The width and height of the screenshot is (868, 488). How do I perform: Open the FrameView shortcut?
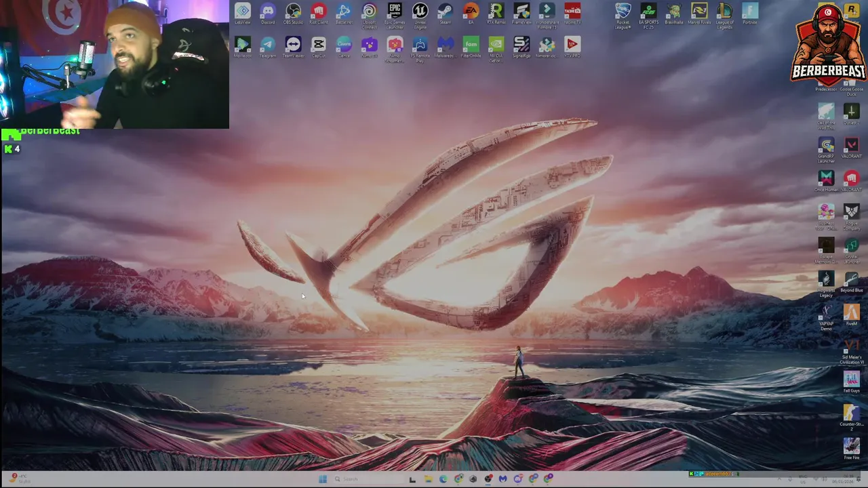pyautogui.click(x=521, y=14)
